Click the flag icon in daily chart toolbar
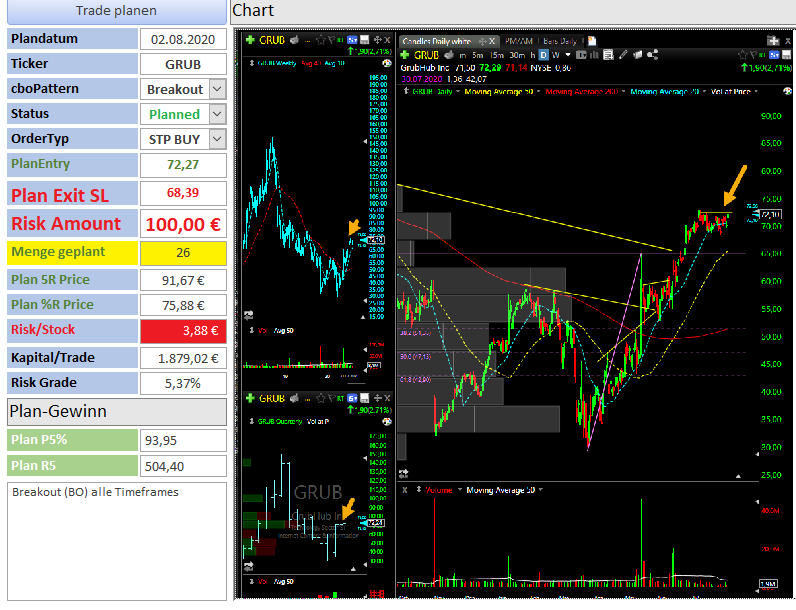Screen dimensions: 796x610 point(753,54)
